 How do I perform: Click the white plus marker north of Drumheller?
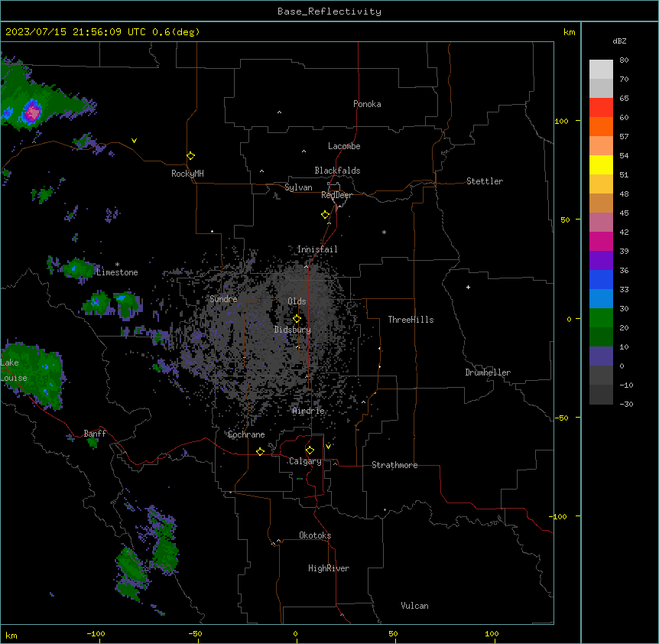pos(468,287)
